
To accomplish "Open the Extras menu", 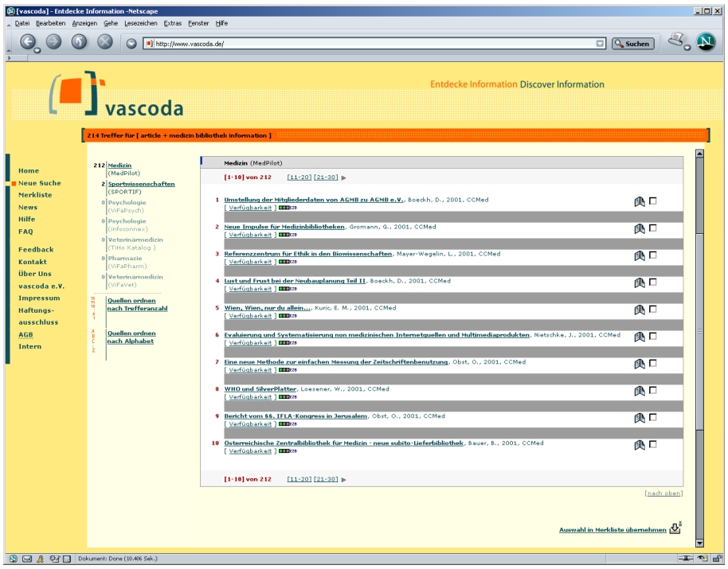I will pyautogui.click(x=173, y=23).
